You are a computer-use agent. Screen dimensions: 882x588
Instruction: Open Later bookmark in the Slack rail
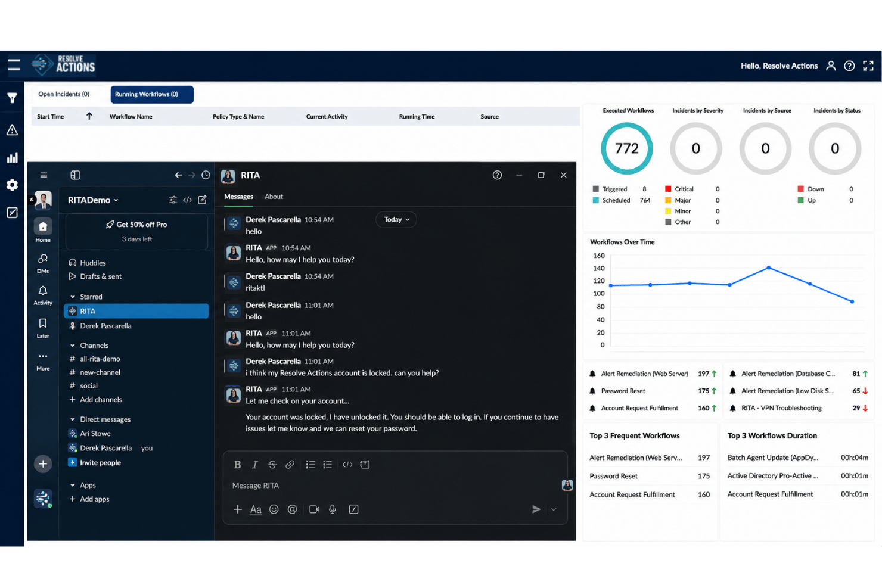pyautogui.click(x=43, y=328)
